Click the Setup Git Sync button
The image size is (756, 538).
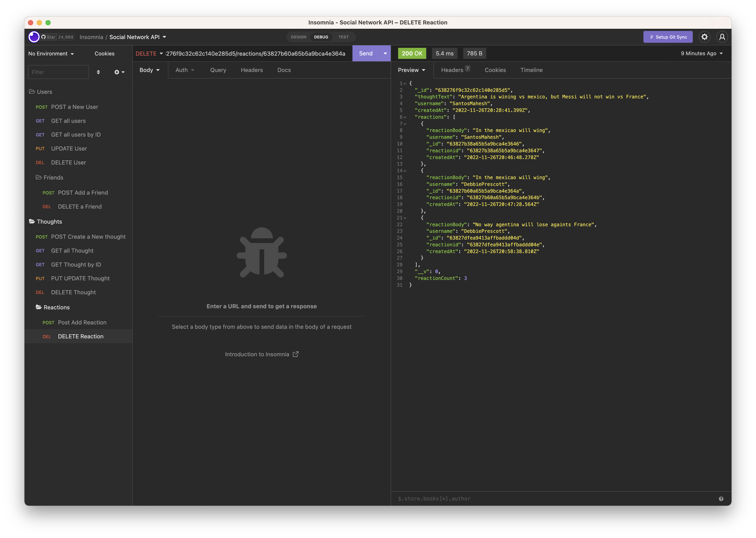(x=668, y=37)
